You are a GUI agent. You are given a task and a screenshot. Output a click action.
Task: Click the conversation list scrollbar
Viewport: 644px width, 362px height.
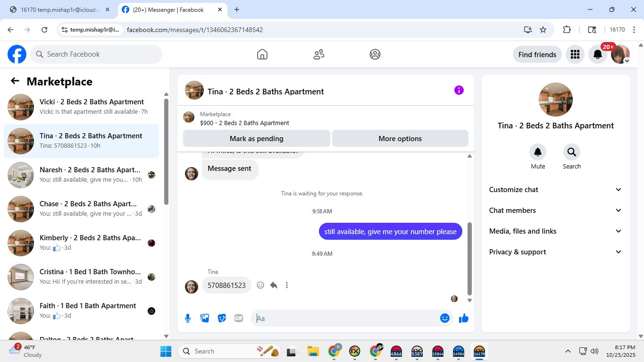tap(166, 151)
